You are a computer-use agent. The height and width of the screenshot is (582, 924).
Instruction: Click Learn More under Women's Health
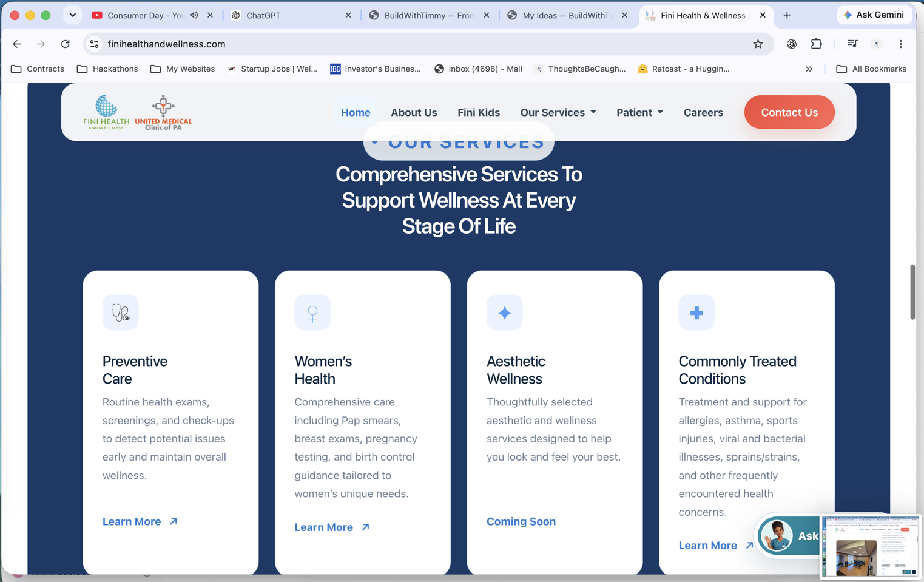(332, 527)
